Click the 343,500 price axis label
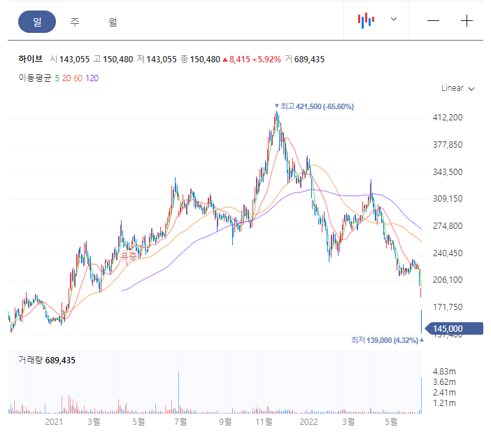The width and height of the screenshot is (491, 448). click(448, 172)
